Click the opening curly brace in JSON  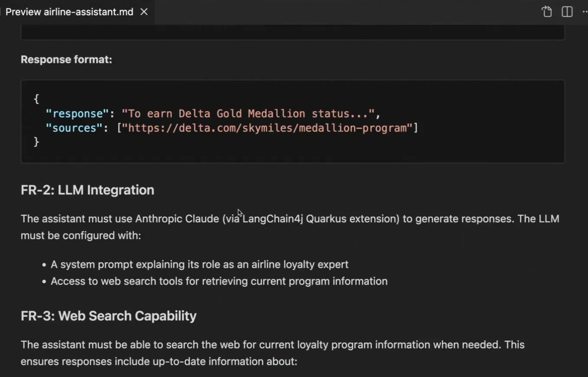coord(37,99)
